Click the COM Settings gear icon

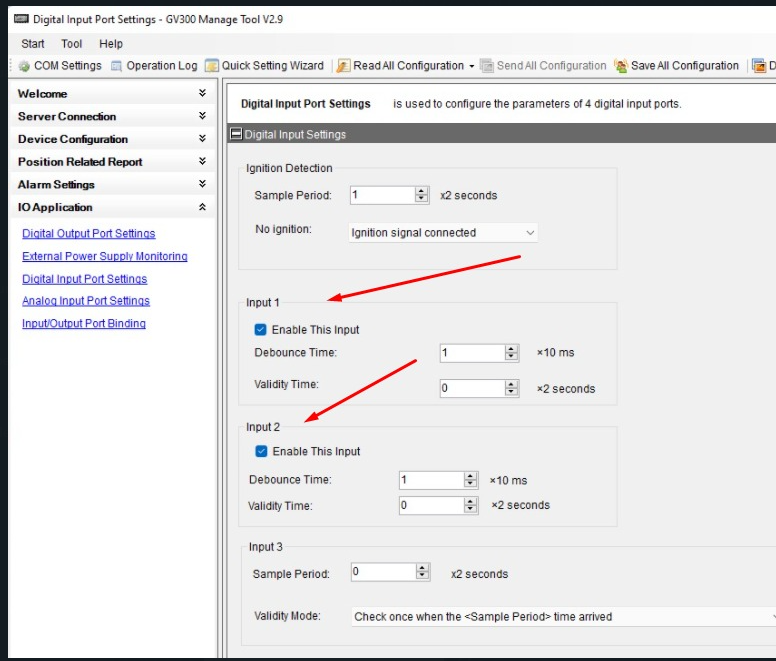(x=24, y=66)
